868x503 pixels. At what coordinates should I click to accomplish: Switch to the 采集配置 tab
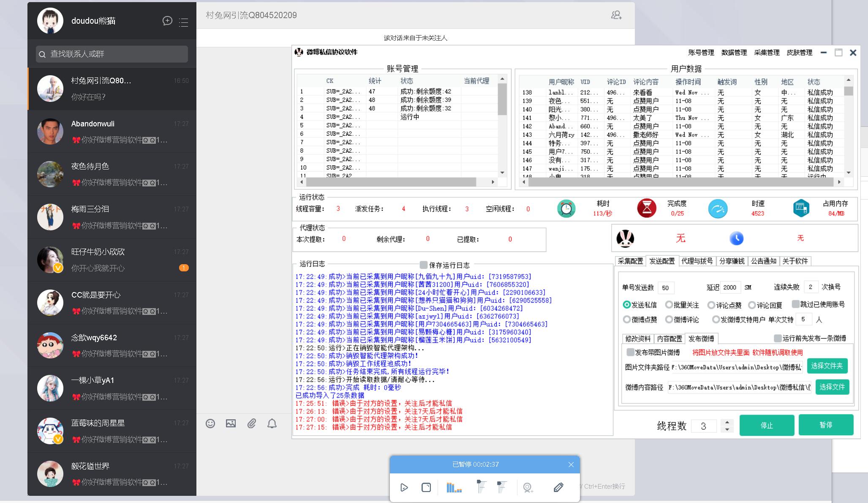coord(630,261)
